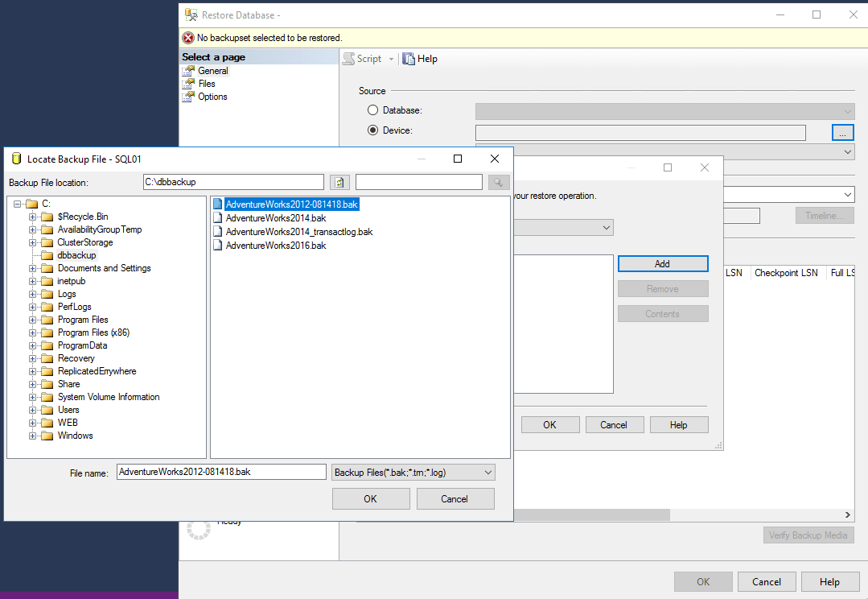Click the refresh icon beside backup file location
The height and width of the screenshot is (599, 868).
[x=339, y=183]
